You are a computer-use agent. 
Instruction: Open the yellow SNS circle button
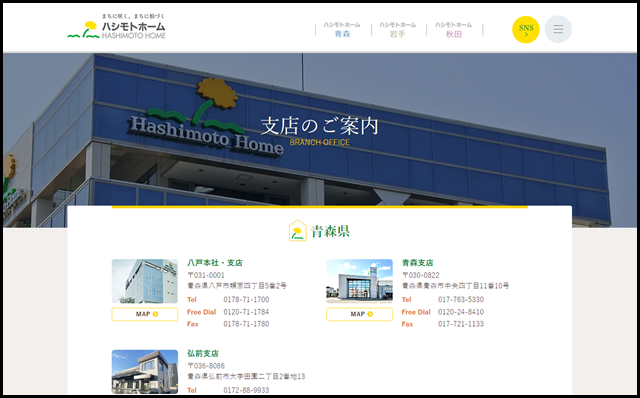click(526, 29)
